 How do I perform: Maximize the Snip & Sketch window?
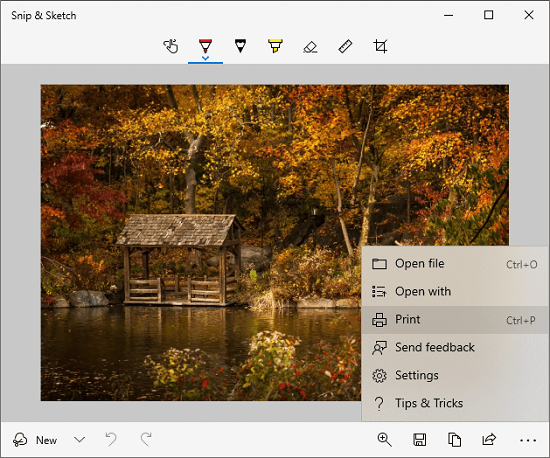pos(489,15)
